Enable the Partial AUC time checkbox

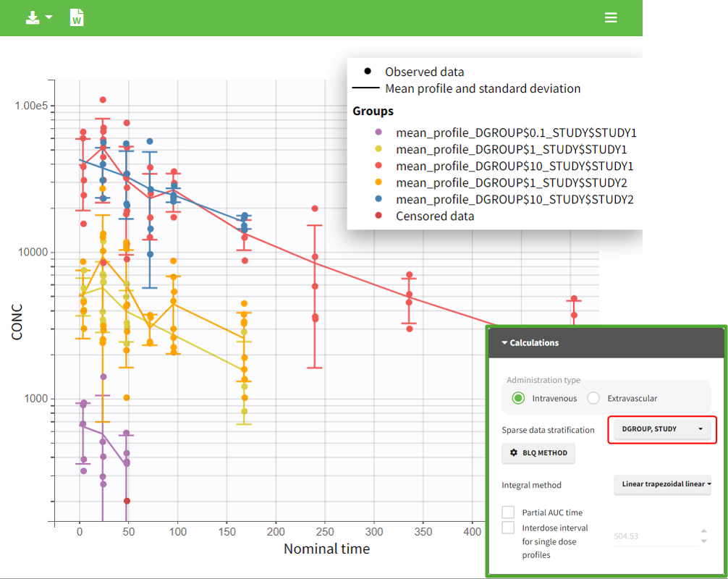click(x=508, y=512)
